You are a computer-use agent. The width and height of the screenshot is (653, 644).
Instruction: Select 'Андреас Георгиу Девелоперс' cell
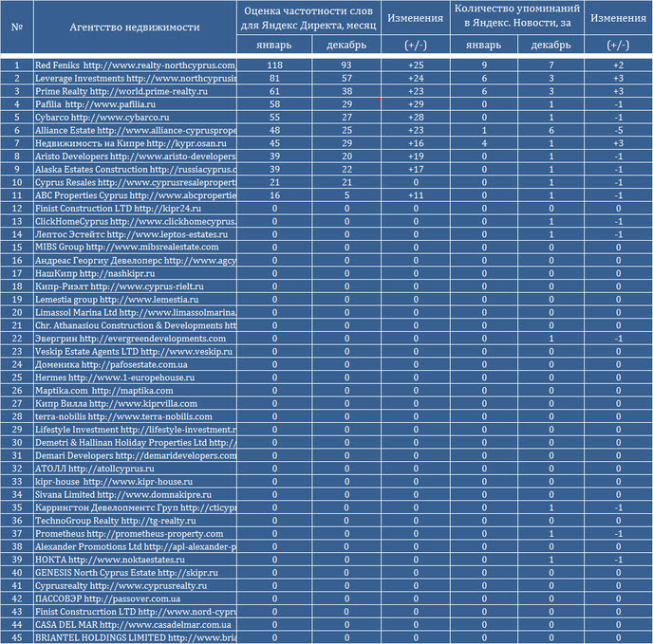point(135,260)
